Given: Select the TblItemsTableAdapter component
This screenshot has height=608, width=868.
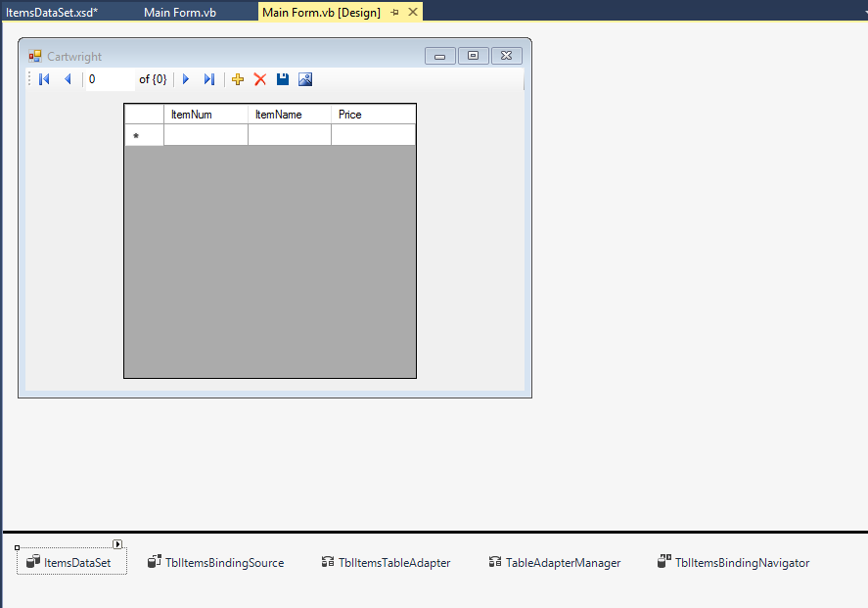Looking at the screenshot, I should 388,562.
